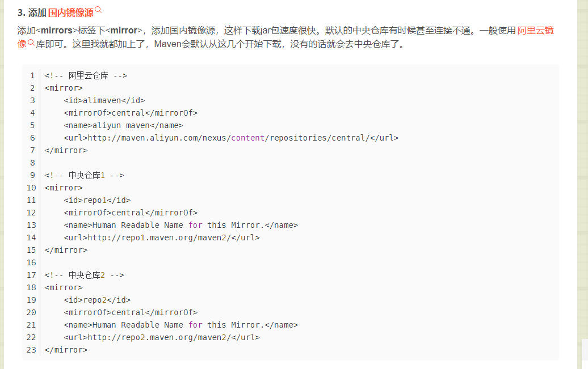This screenshot has width=588, height=369.
Task: Click the alimaven id line
Action: pos(104,100)
